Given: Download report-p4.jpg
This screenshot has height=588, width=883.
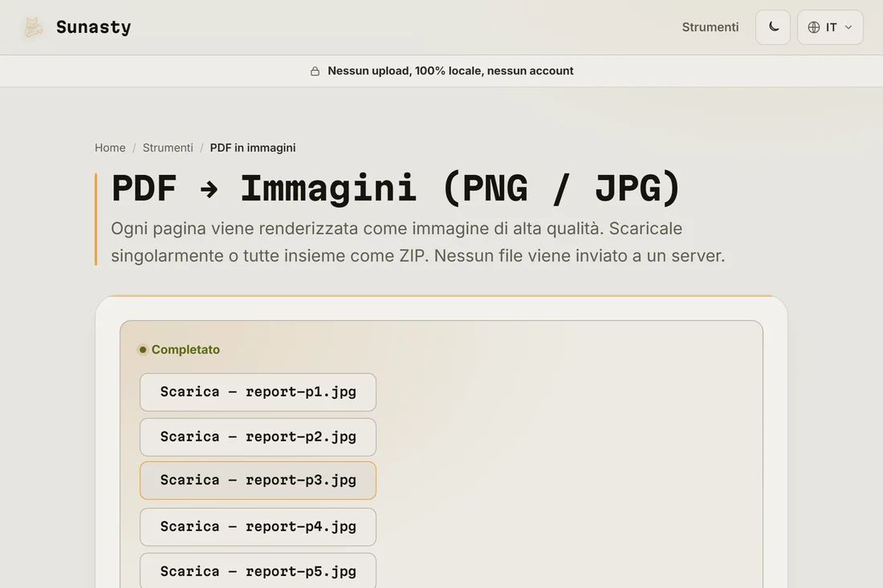Looking at the screenshot, I should pyautogui.click(x=258, y=527).
